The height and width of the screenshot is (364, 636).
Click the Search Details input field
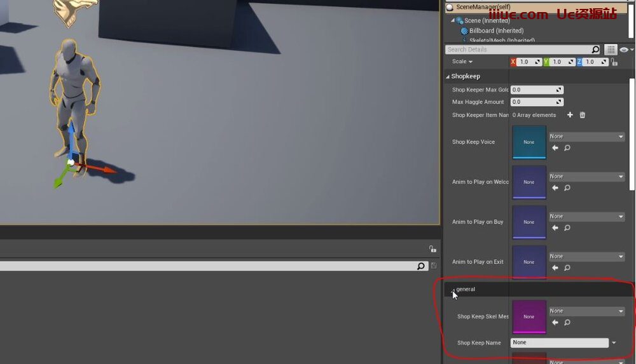tap(518, 50)
